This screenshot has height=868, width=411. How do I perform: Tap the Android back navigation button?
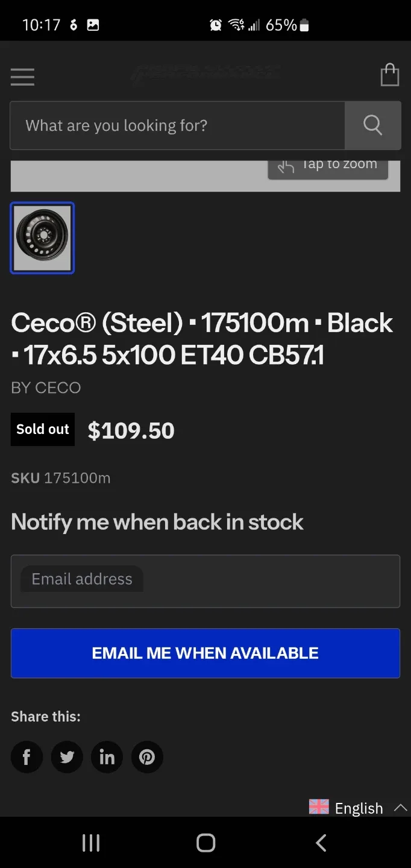point(321,843)
